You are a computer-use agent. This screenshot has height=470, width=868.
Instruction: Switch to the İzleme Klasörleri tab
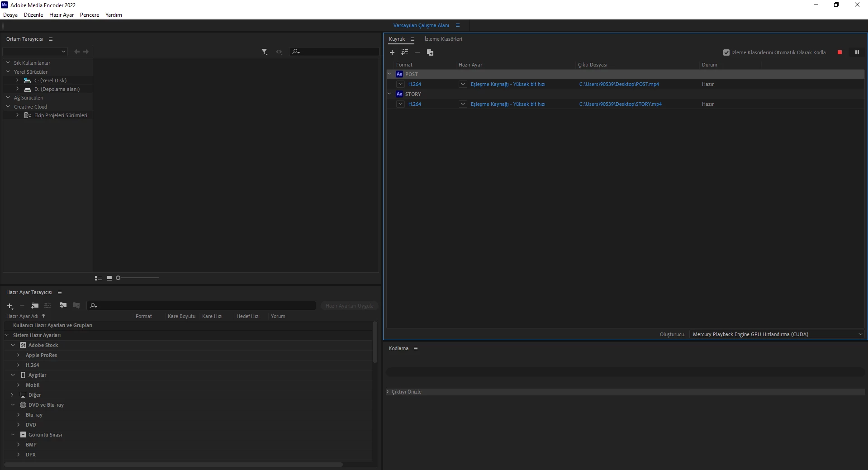pyautogui.click(x=443, y=39)
